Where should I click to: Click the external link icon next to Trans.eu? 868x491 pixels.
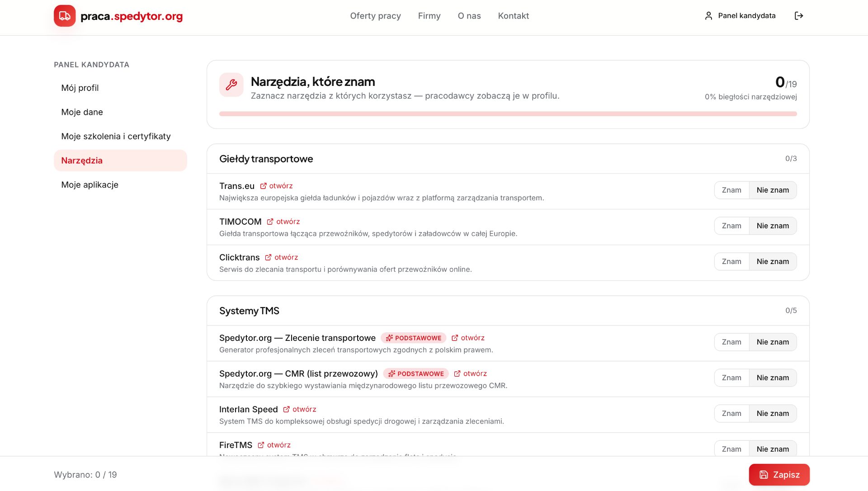pos(263,186)
